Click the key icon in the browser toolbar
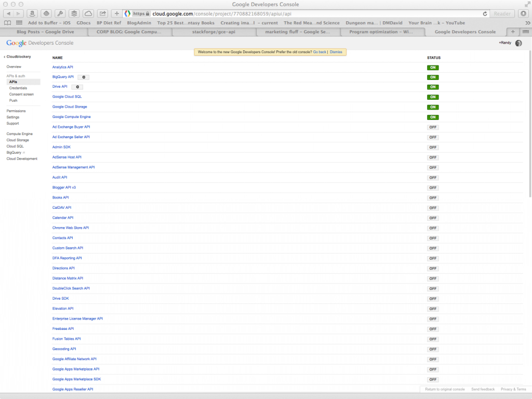 click(x=60, y=14)
